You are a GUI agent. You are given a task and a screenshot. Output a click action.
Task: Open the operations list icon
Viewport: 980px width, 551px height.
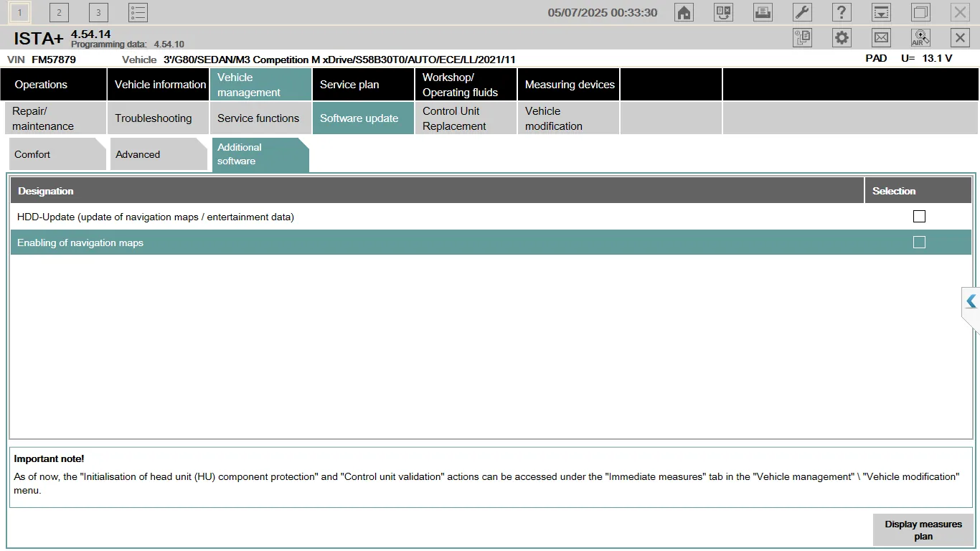coord(138,12)
